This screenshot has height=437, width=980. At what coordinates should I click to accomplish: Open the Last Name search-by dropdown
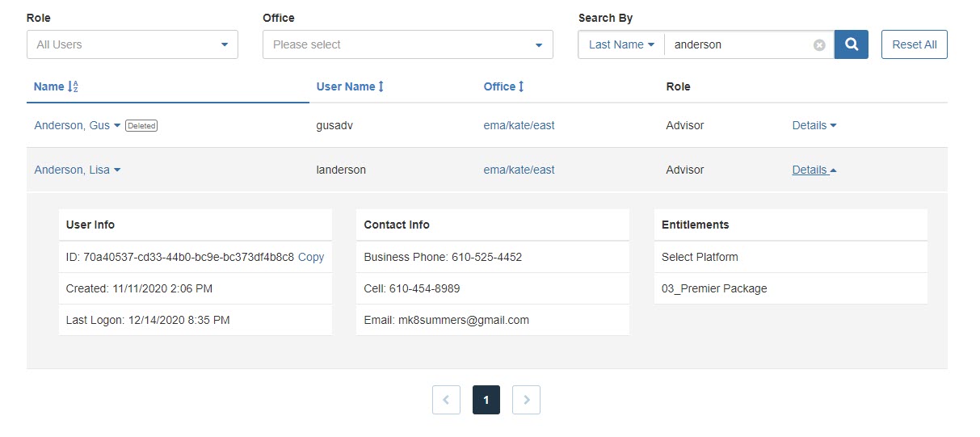pyautogui.click(x=621, y=44)
